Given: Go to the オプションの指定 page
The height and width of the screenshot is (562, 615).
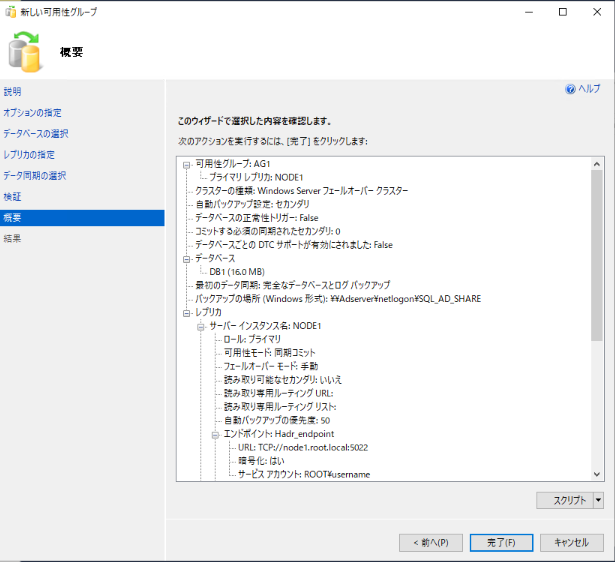Looking at the screenshot, I should (x=33, y=113).
